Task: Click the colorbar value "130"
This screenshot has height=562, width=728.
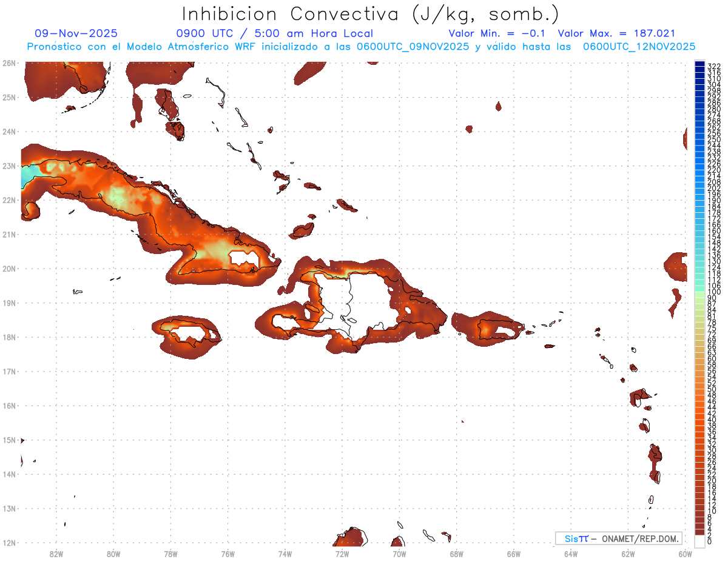Action: 714,261
